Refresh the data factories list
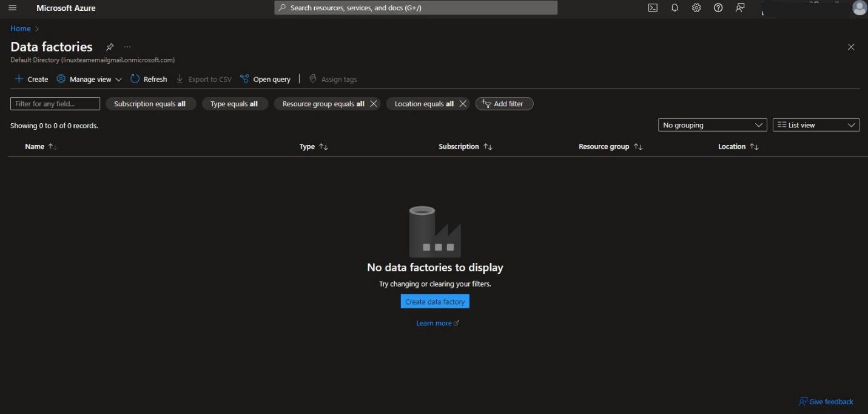Image resolution: width=868 pixels, height=414 pixels. click(x=149, y=79)
